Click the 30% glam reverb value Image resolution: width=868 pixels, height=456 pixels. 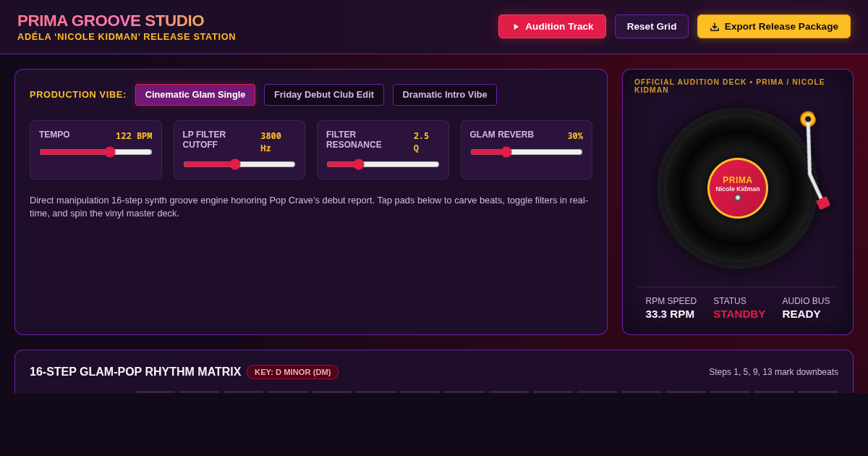pyautogui.click(x=575, y=136)
